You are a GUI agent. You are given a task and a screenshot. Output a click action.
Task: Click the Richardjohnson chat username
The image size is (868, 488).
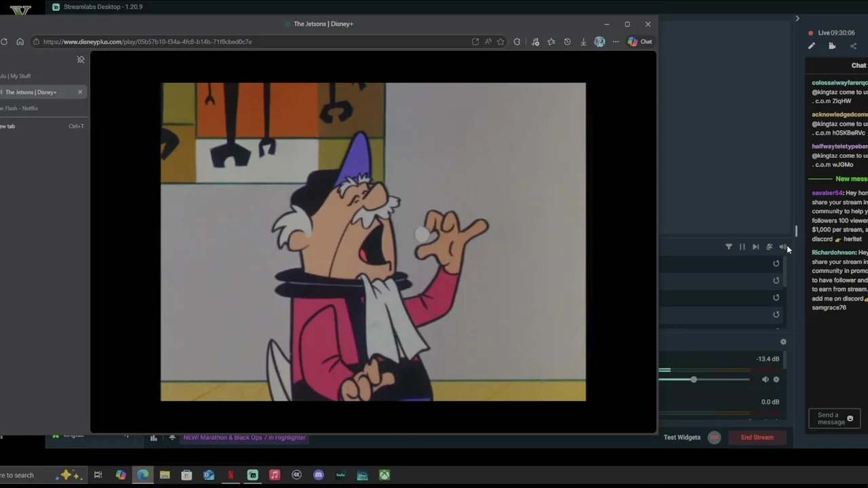tap(834, 253)
